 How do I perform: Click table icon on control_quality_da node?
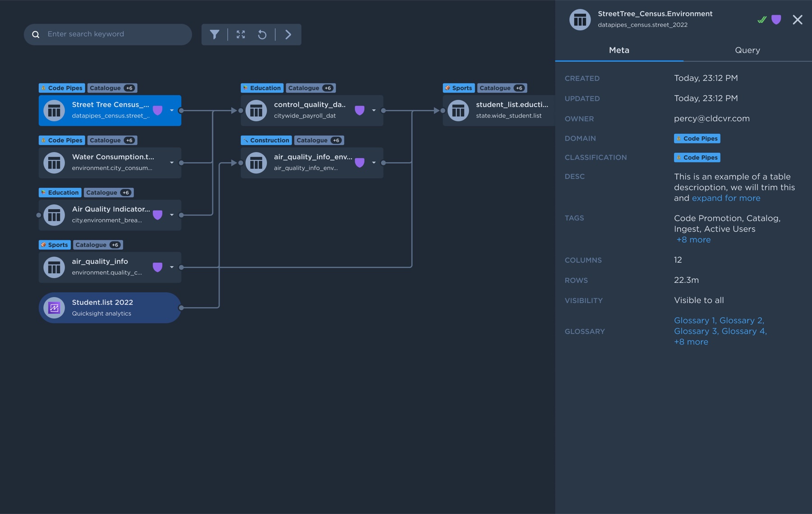click(x=256, y=110)
